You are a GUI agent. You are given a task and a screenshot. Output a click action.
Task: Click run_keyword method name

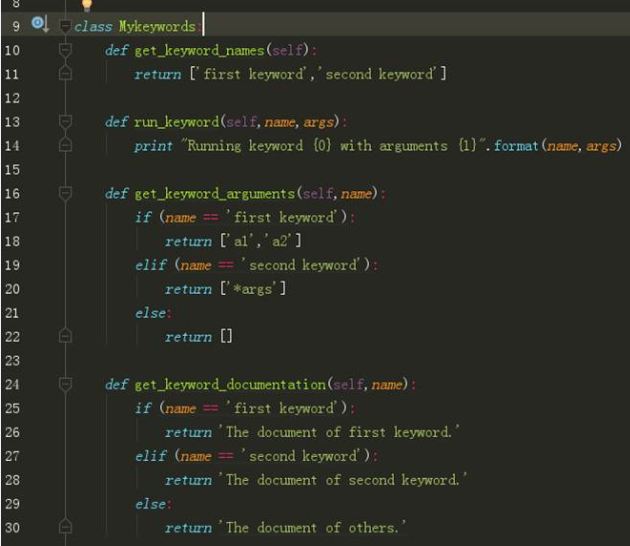(176, 122)
